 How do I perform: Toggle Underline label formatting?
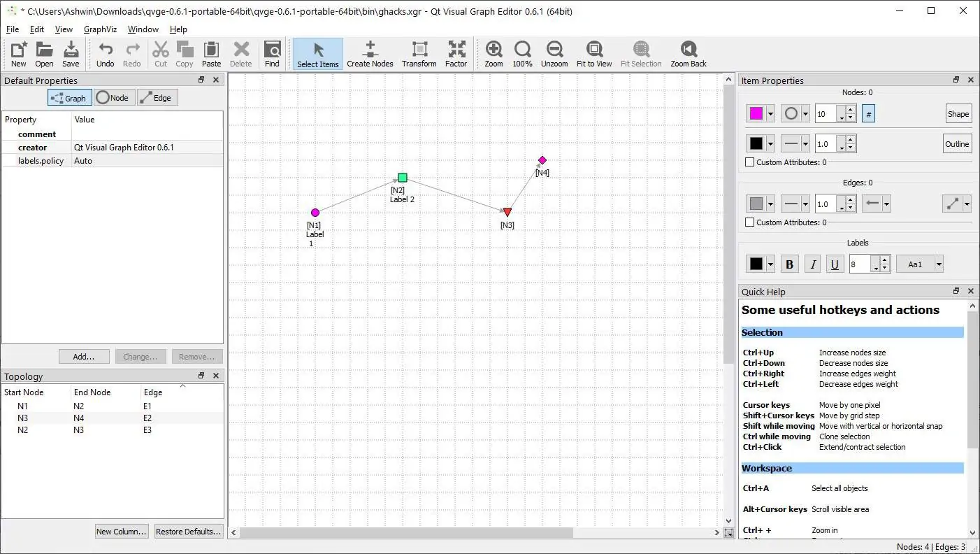pyautogui.click(x=835, y=264)
